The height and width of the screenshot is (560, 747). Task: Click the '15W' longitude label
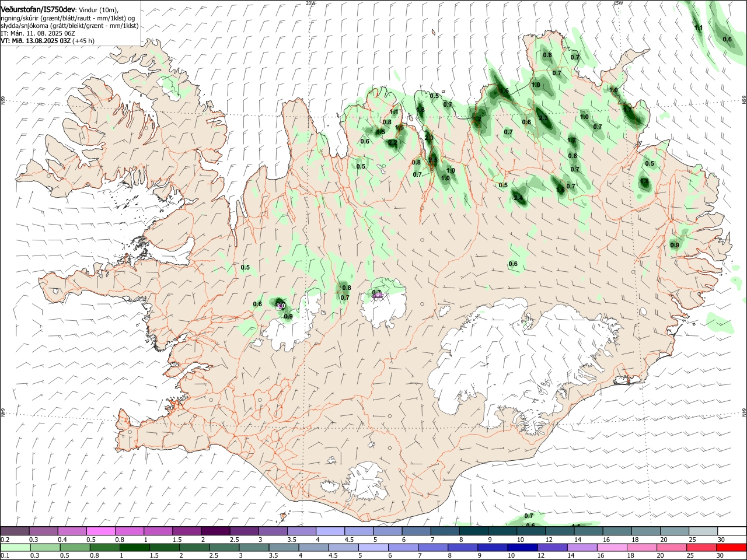(618, 3)
